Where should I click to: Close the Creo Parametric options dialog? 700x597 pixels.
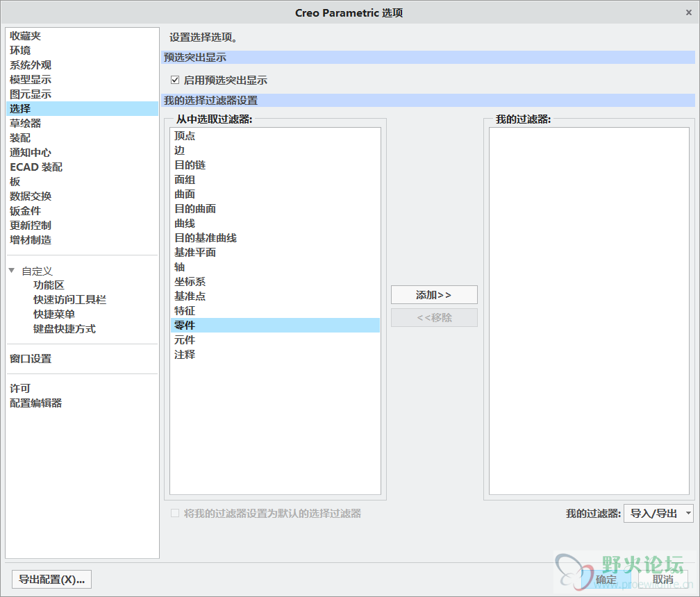tap(688, 12)
